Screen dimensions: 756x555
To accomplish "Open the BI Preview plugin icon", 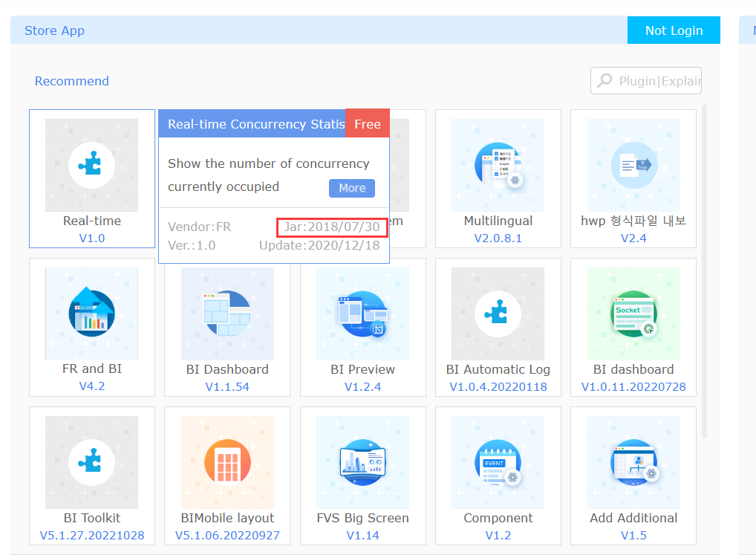I will (362, 314).
